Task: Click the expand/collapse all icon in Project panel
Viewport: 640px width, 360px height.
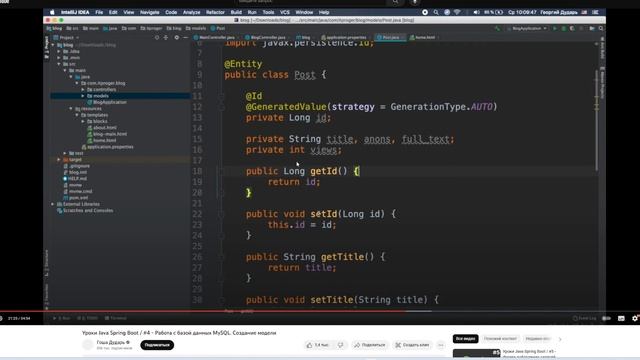Action: 166,38
